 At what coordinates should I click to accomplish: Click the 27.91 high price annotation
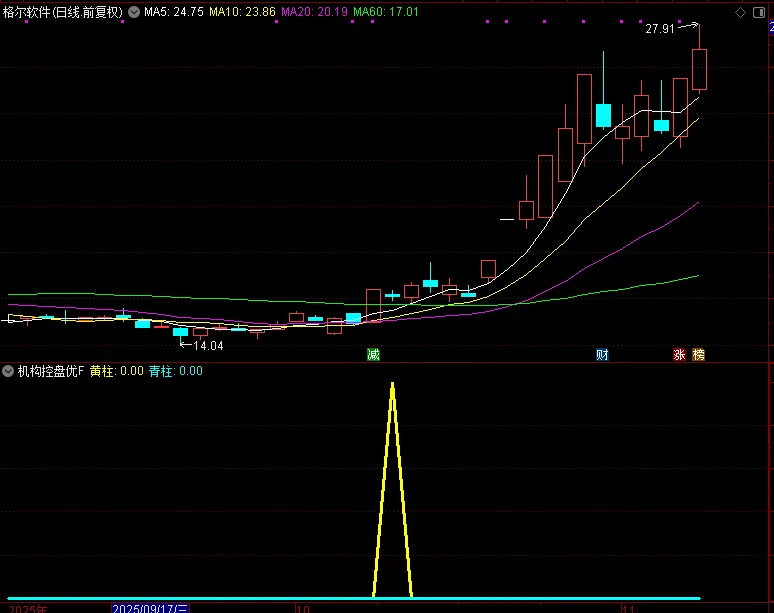pyautogui.click(x=660, y=30)
